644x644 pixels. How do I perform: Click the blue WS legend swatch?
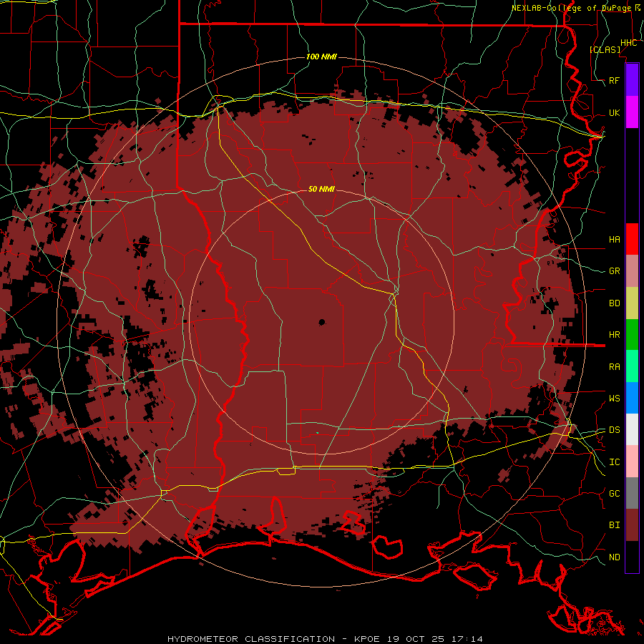632,398
